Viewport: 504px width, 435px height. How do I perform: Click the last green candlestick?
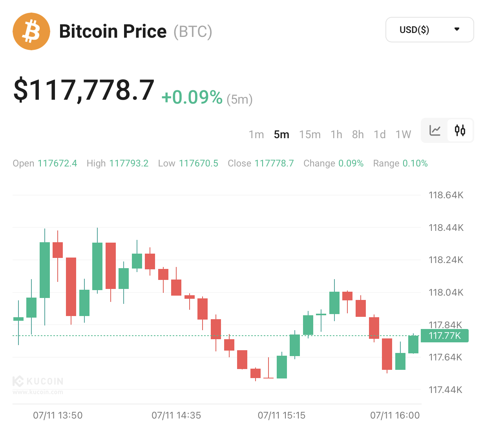click(x=413, y=344)
